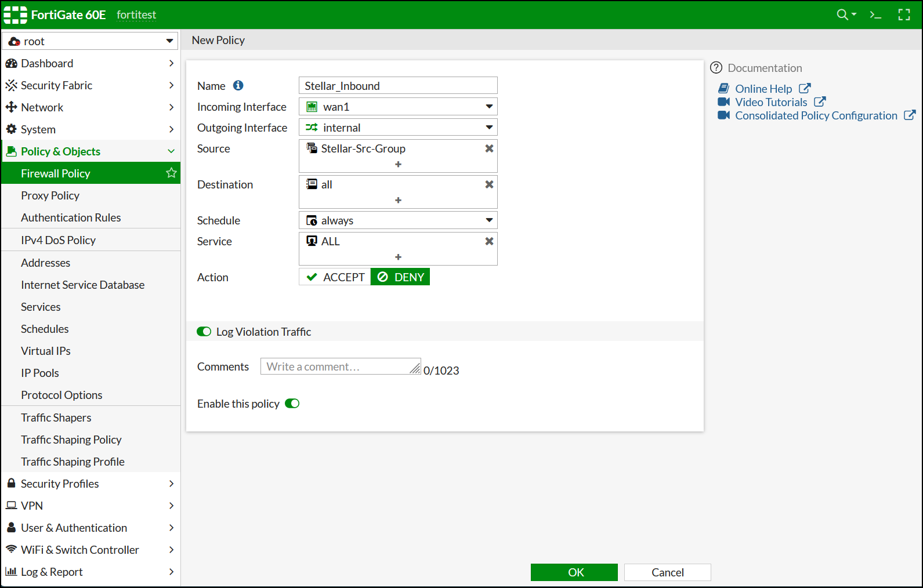Screen dimensions: 923x588
Task: Add another source with plus icon
Action: (x=398, y=164)
